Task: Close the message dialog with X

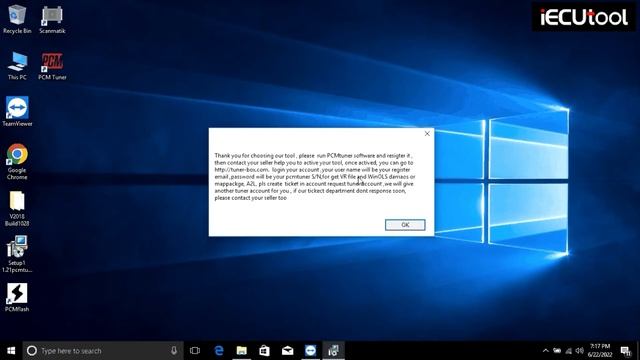Action: (427, 133)
